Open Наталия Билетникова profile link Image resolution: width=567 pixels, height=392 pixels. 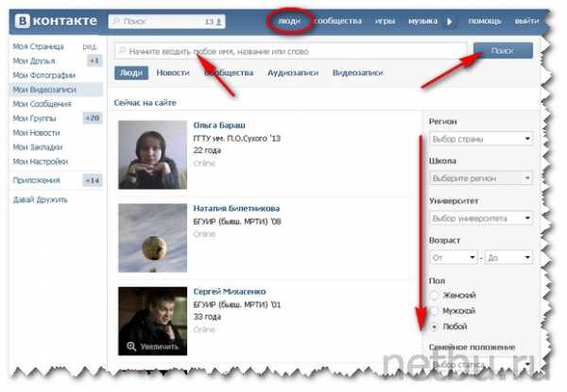[x=236, y=209]
